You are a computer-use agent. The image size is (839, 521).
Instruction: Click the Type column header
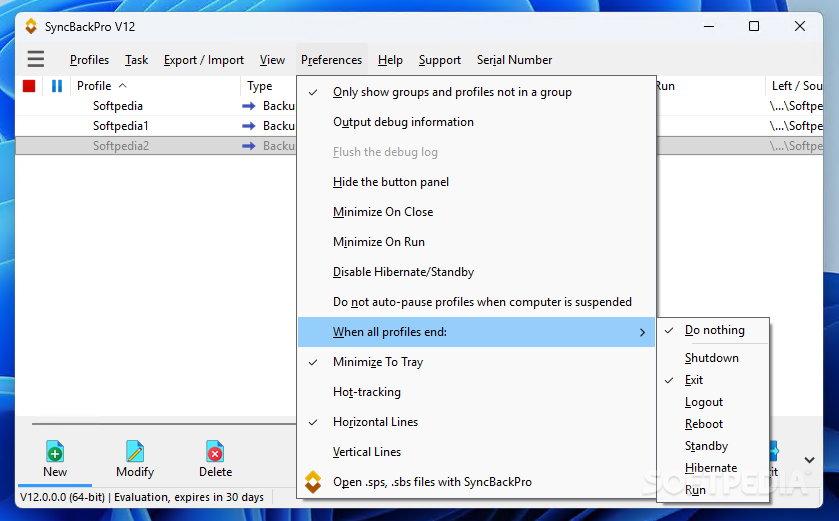coord(260,86)
